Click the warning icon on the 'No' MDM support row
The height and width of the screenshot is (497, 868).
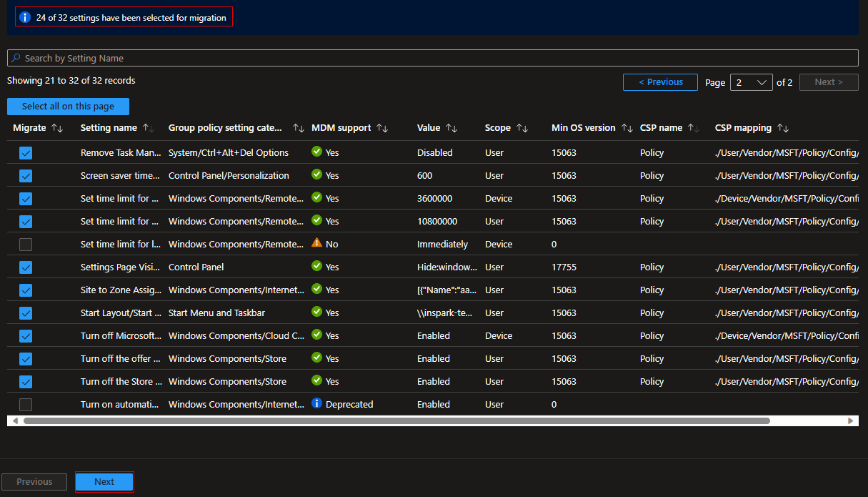point(317,244)
